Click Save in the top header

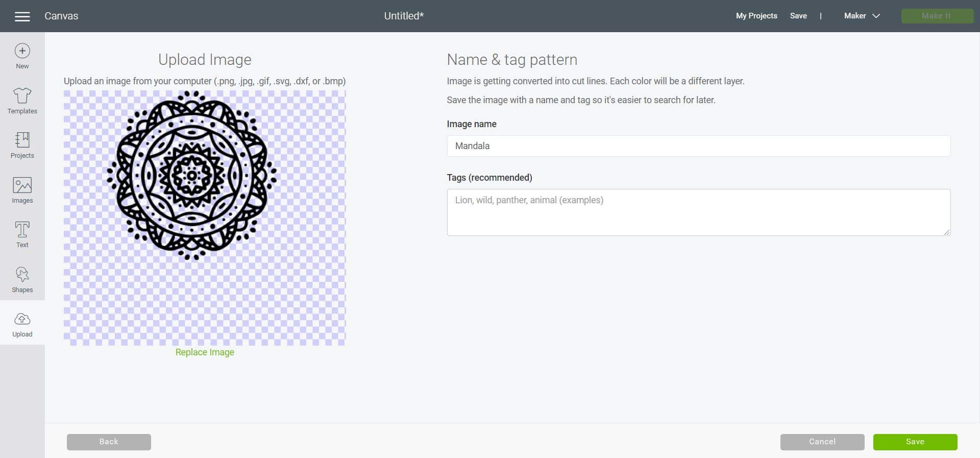tap(798, 16)
